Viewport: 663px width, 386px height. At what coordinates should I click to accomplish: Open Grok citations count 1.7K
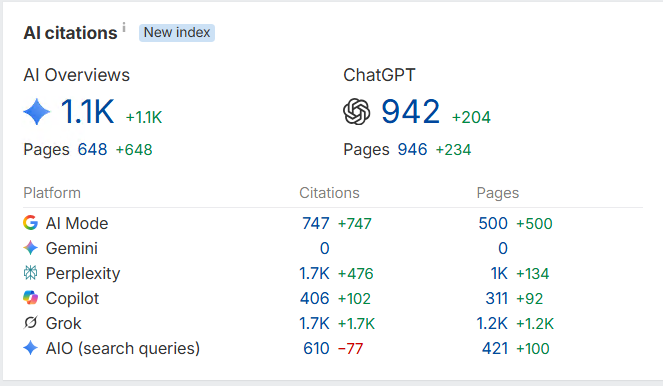click(x=314, y=323)
